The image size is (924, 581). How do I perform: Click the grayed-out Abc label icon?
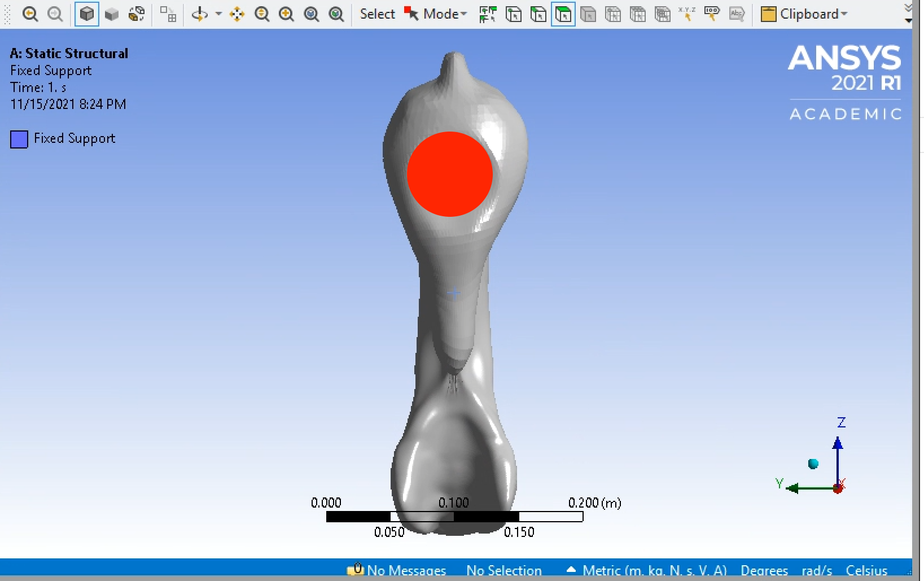(x=737, y=14)
